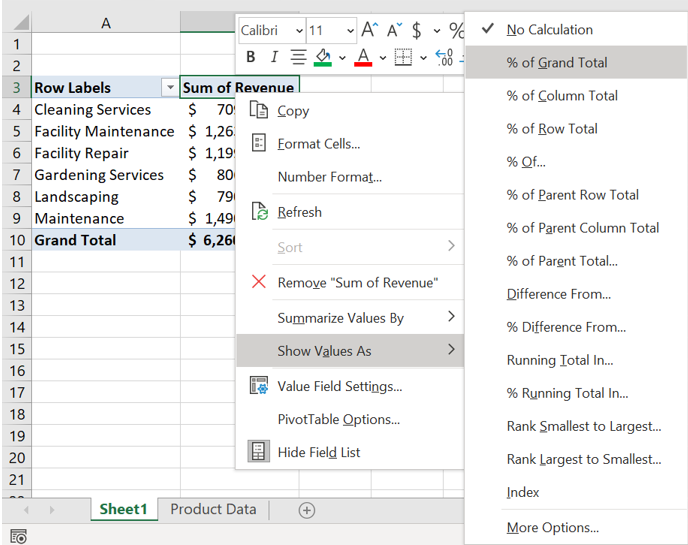Expand the fill color dropdown arrow
Viewport: 688px width, 545px height.
click(x=341, y=57)
